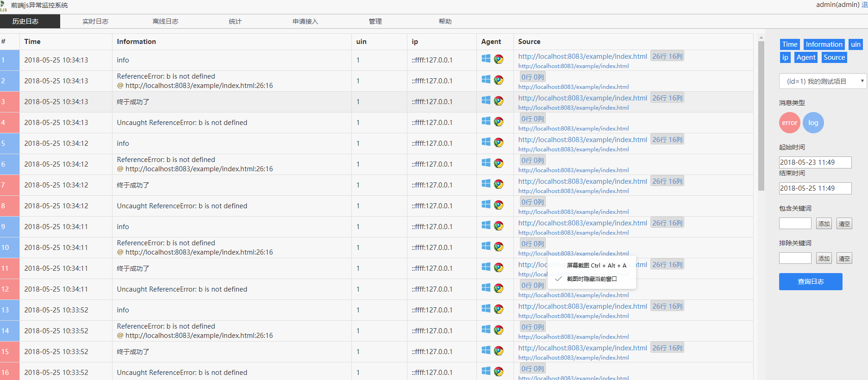Click the 起始时间 date input field
Screen dimensions: 868x380
[815, 162]
